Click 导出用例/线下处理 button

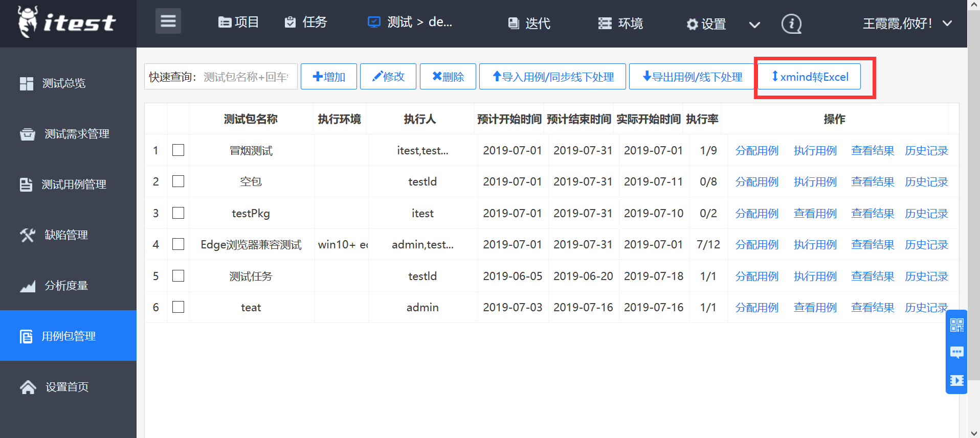(692, 77)
